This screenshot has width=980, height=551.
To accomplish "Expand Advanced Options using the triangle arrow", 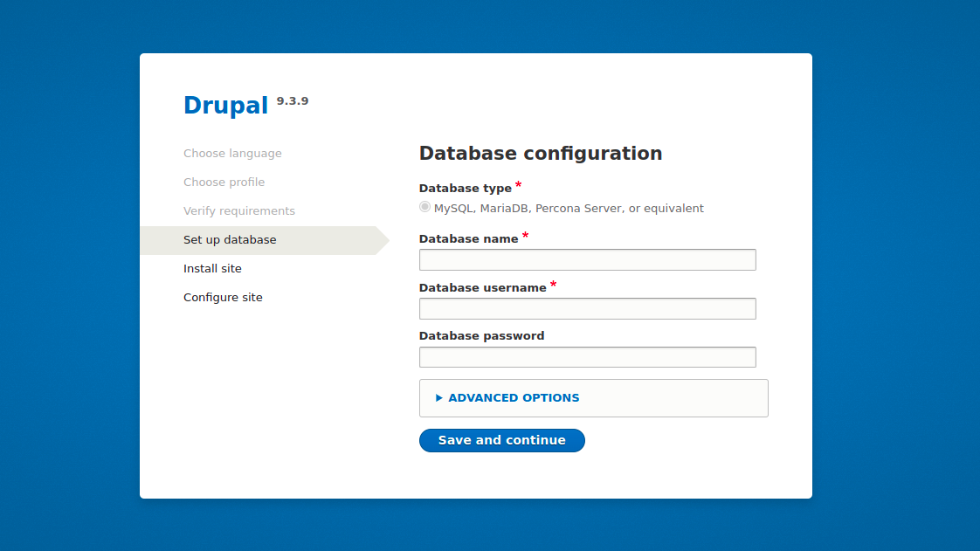I will coord(438,398).
